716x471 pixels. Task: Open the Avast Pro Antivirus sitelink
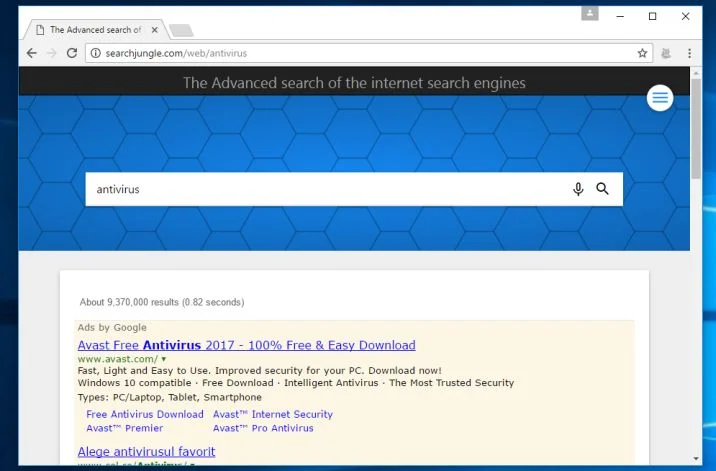(x=263, y=428)
